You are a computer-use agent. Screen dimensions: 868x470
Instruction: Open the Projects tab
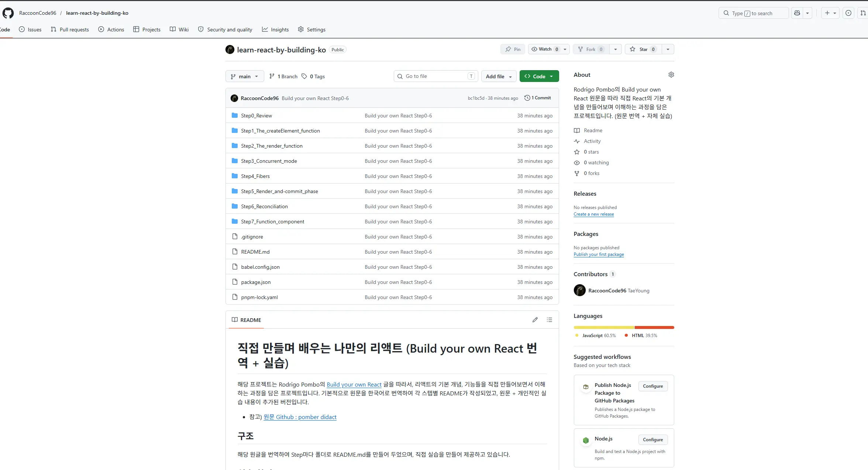pyautogui.click(x=147, y=30)
